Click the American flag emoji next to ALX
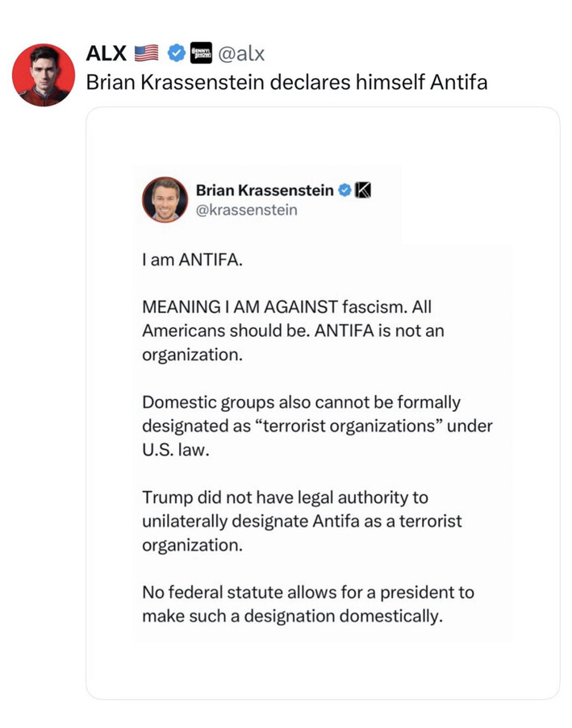This screenshot has width=572, height=728. click(148, 54)
